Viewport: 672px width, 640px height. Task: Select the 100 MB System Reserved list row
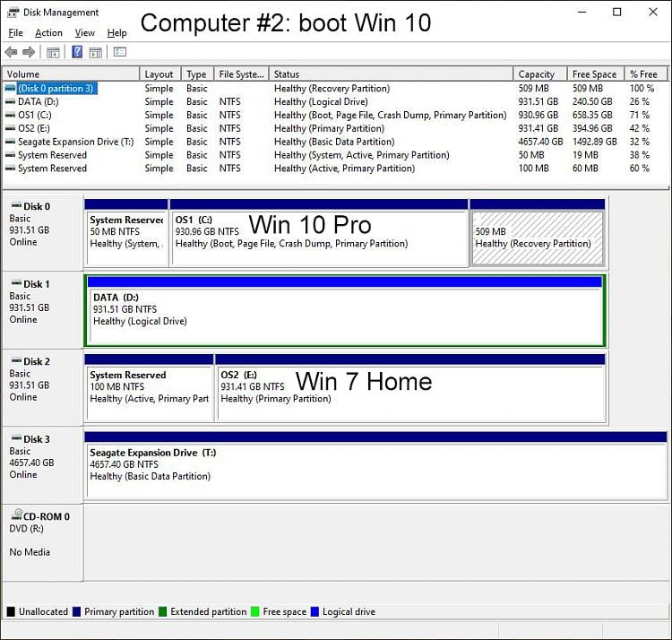tap(336, 169)
